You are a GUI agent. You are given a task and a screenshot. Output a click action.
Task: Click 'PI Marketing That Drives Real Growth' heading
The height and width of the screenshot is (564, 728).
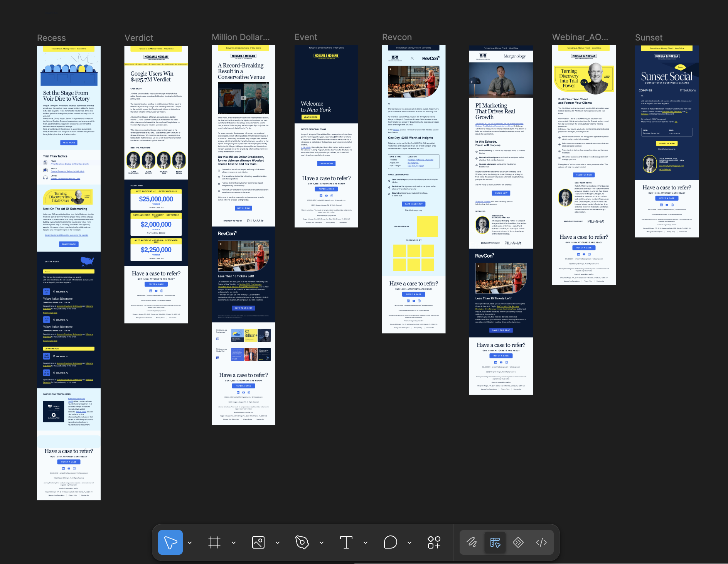495,111
